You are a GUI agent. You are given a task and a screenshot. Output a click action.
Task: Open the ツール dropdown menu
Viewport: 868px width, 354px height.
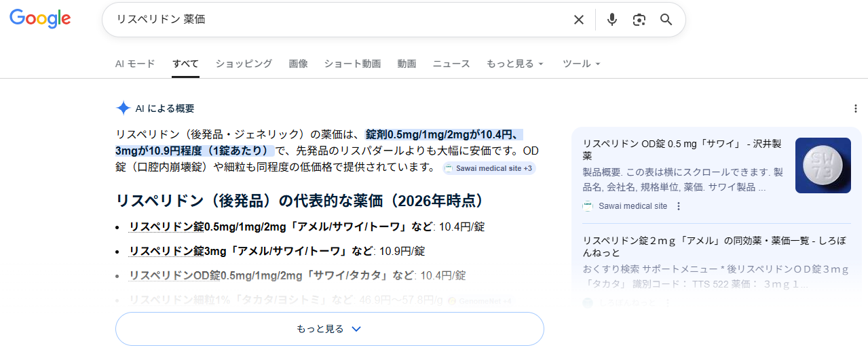(x=581, y=64)
